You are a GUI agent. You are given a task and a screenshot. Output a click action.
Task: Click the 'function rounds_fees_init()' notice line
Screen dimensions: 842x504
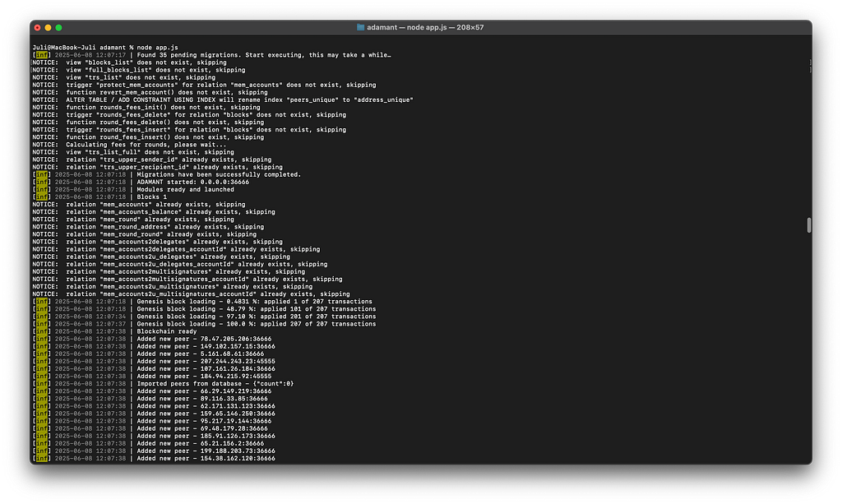146,108
